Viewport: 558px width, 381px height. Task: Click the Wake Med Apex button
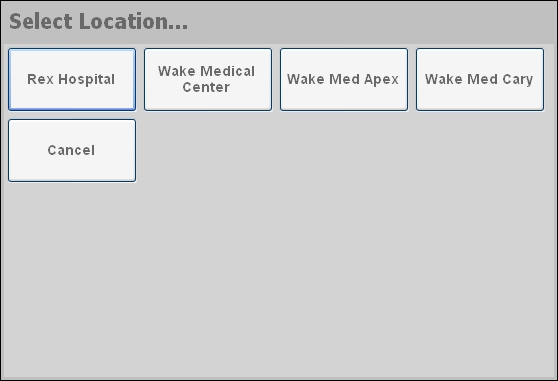coord(344,79)
